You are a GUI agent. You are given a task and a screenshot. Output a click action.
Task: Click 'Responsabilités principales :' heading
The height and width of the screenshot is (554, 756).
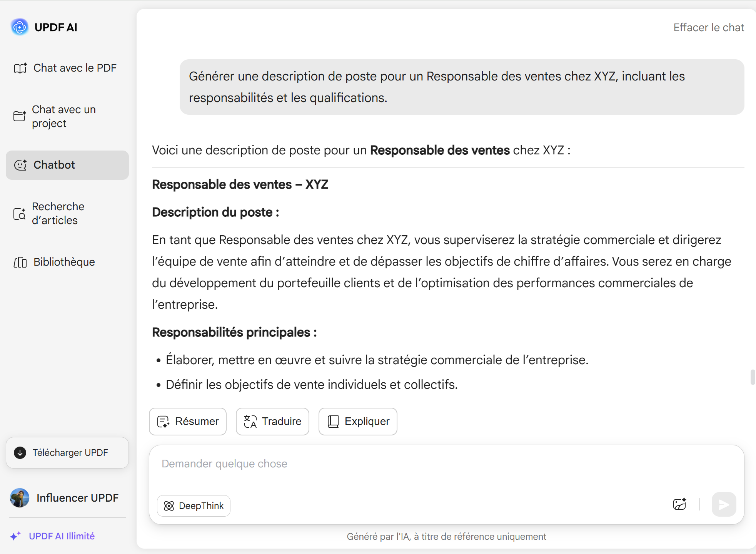click(234, 332)
